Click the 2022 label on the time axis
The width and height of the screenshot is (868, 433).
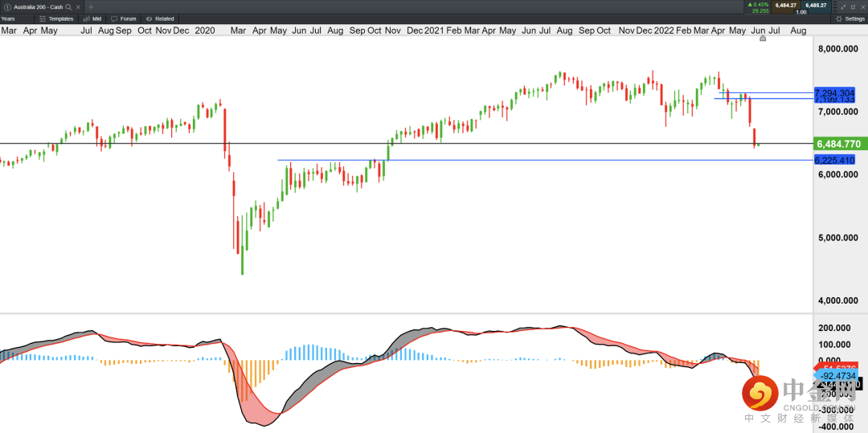pyautogui.click(x=663, y=31)
